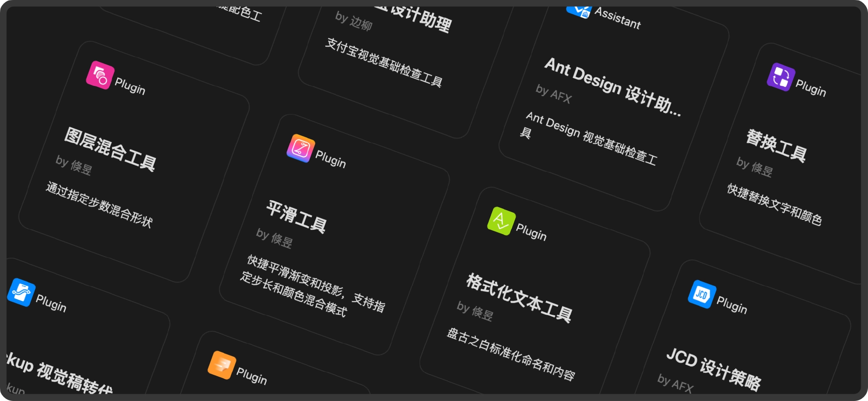Click the author line under 替换工具
Screen dimensions: 868x401
[x=754, y=167]
